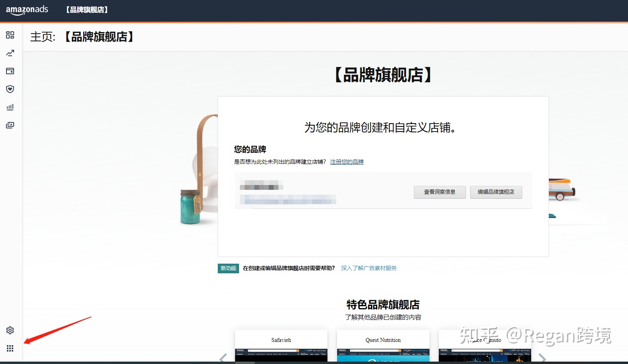Viewport: 628px width, 364px height.
Task: Click the 新功能 badge label
Action: click(x=228, y=268)
